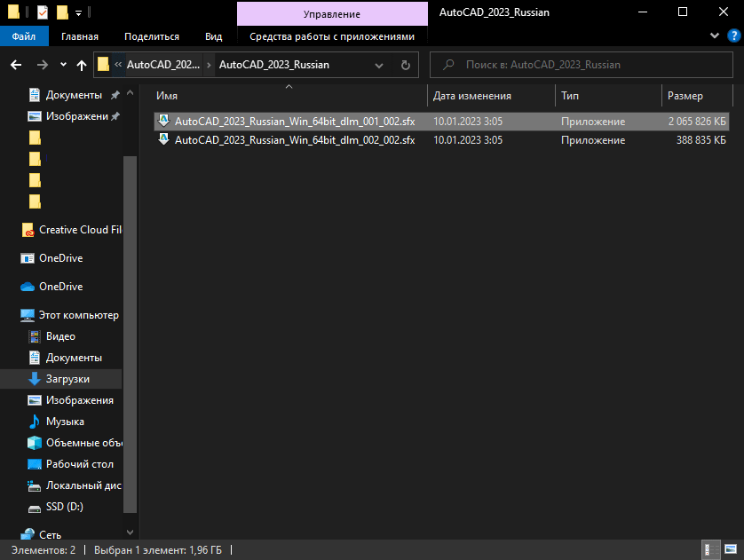This screenshot has width=744, height=560.
Task: Open the Поделиться ribbon tab
Action: (x=152, y=36)
